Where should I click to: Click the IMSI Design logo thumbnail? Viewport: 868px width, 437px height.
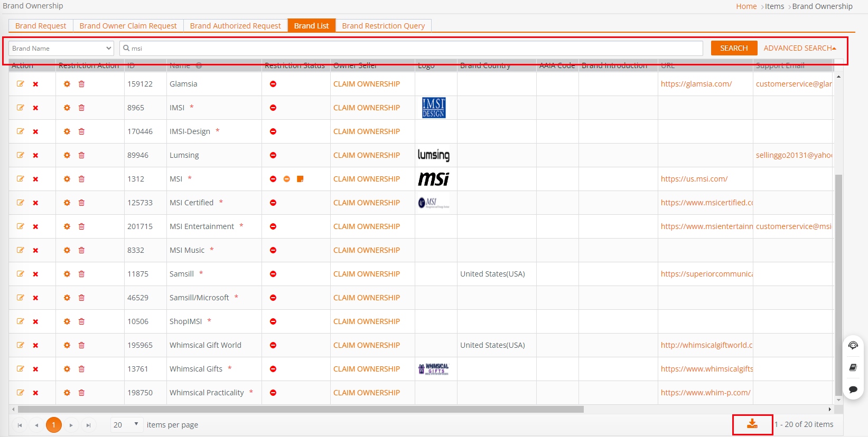click(434, 108)
